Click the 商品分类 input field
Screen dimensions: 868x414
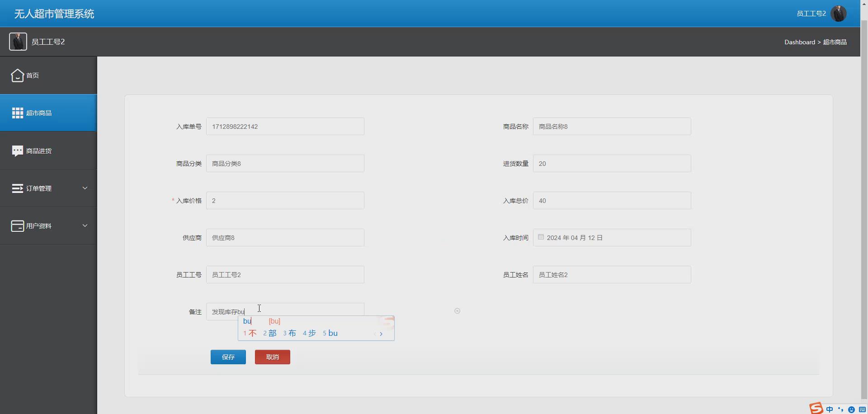point(285,164)
